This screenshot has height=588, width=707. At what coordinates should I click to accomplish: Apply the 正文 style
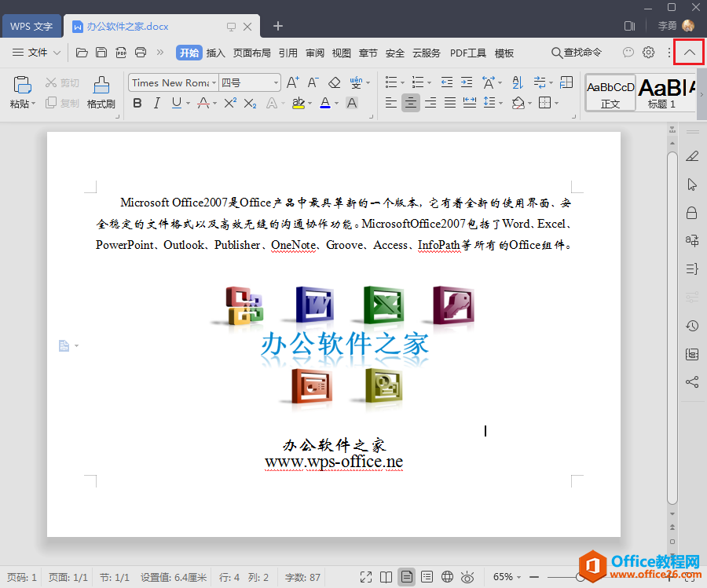click(610, 93)
